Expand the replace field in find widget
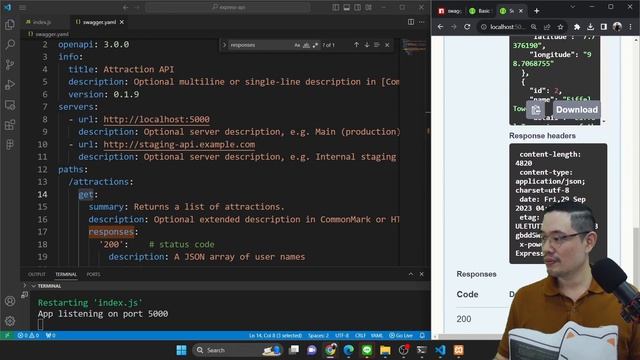 pos(224,45)
